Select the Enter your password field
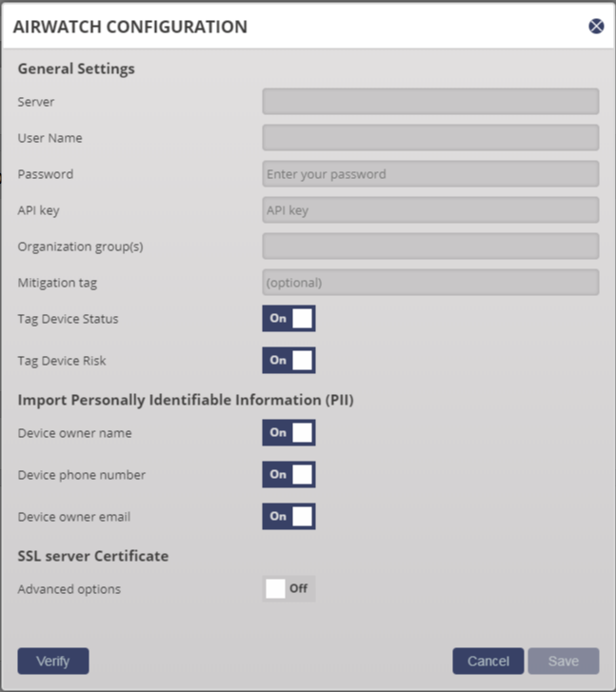 tap(430, 174)
